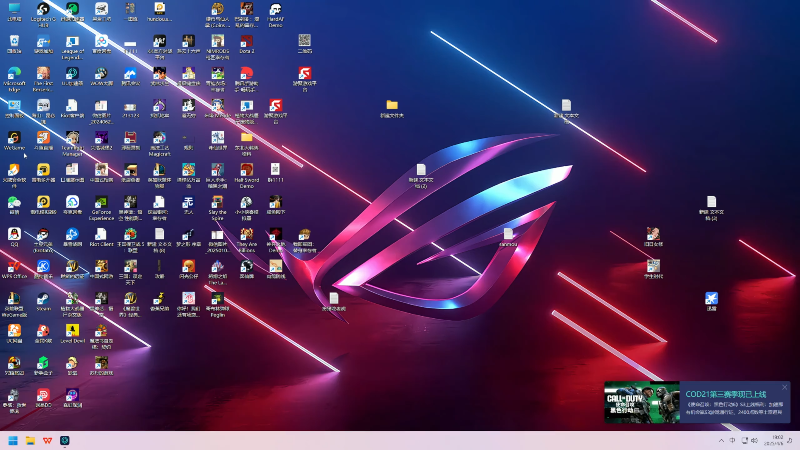Open the Peglin game shortcut
Image resolution: width=800 pixels, height=450 pixels.
[x=217, y=305]
